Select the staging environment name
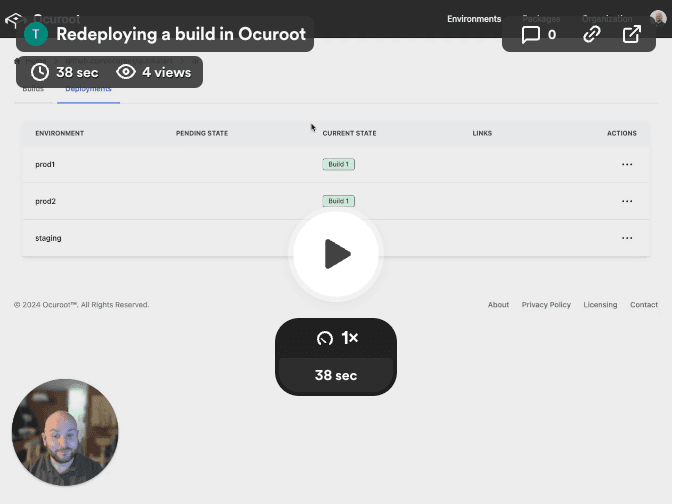674x504 pixels. [48, 238]
